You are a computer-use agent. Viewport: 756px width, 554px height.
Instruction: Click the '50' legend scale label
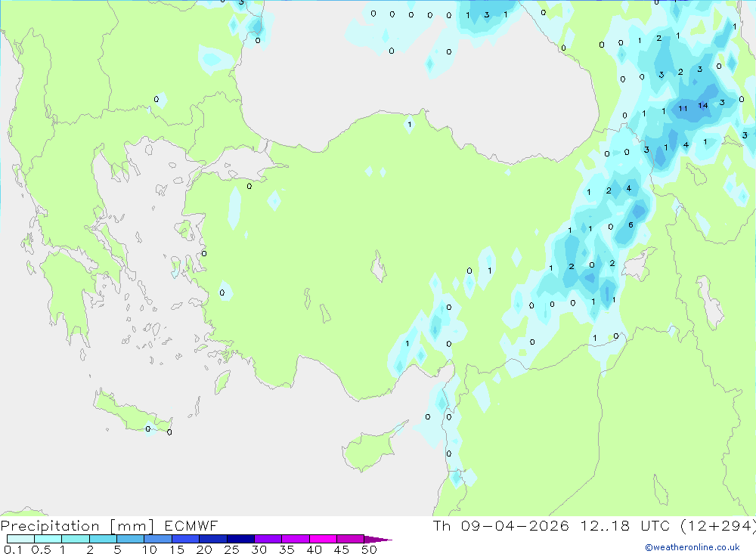(369, 549)
